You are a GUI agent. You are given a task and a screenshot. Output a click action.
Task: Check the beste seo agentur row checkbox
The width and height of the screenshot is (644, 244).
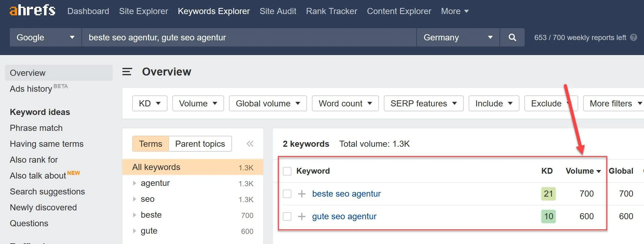click(x=287, y=194)
